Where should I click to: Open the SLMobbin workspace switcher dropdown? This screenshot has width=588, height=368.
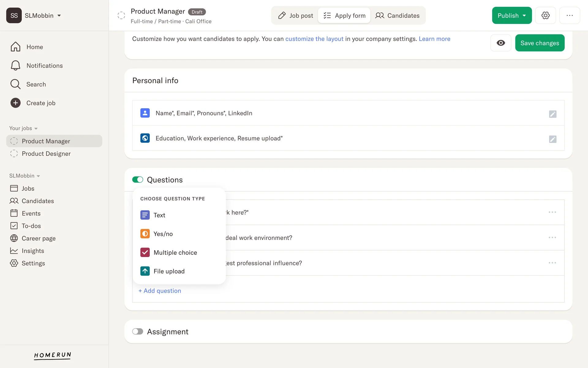tap(59, 16)
